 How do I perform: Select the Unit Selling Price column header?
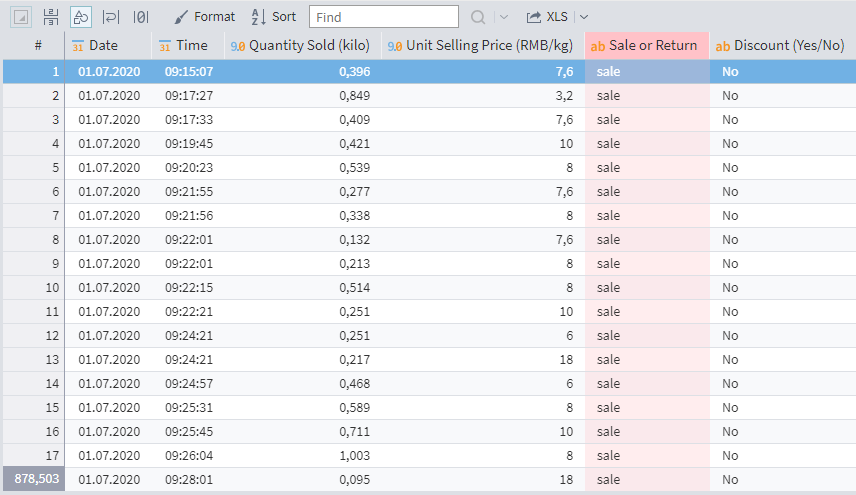tap(490, 46)
